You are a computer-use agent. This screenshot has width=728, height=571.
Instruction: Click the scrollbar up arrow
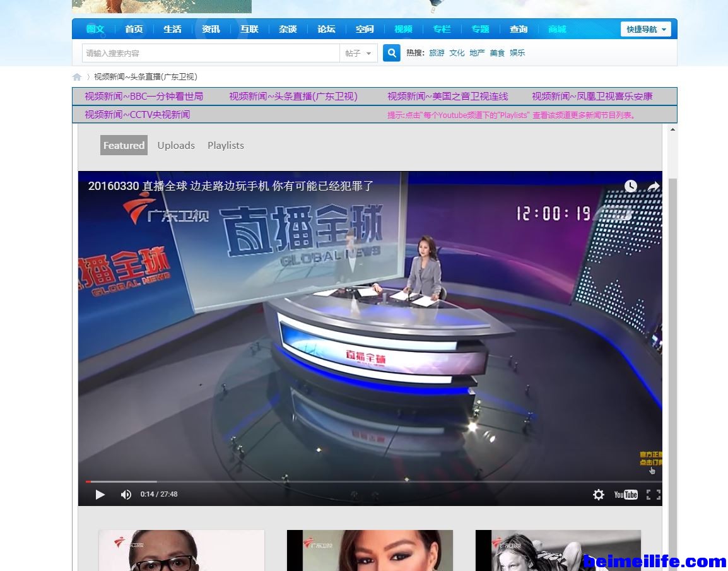pyautogui.click(x=672, y=129)
